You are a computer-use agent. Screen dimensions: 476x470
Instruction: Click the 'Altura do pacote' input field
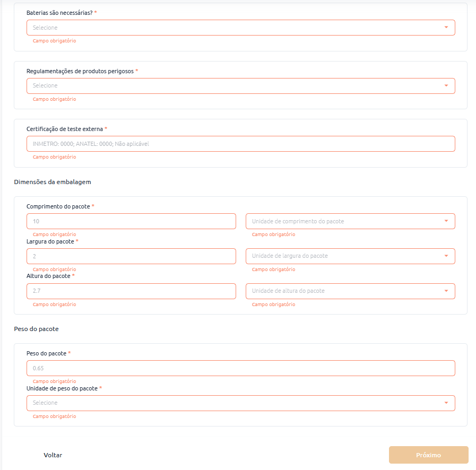coord(131,291)
